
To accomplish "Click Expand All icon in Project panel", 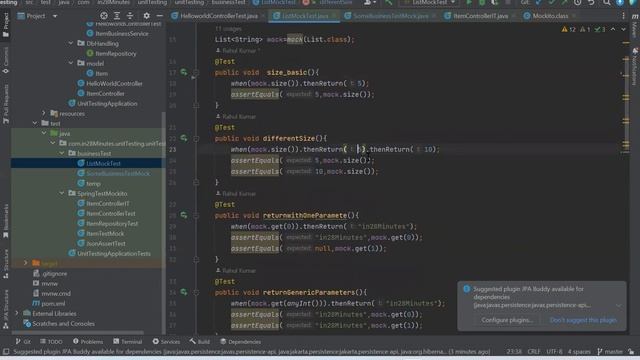I will pos(117,16).
